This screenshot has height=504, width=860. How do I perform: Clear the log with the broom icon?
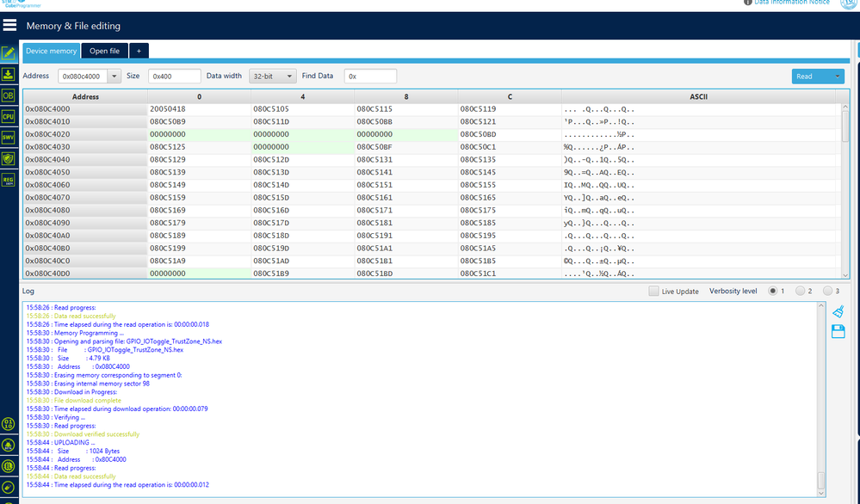tap(838, 311)
